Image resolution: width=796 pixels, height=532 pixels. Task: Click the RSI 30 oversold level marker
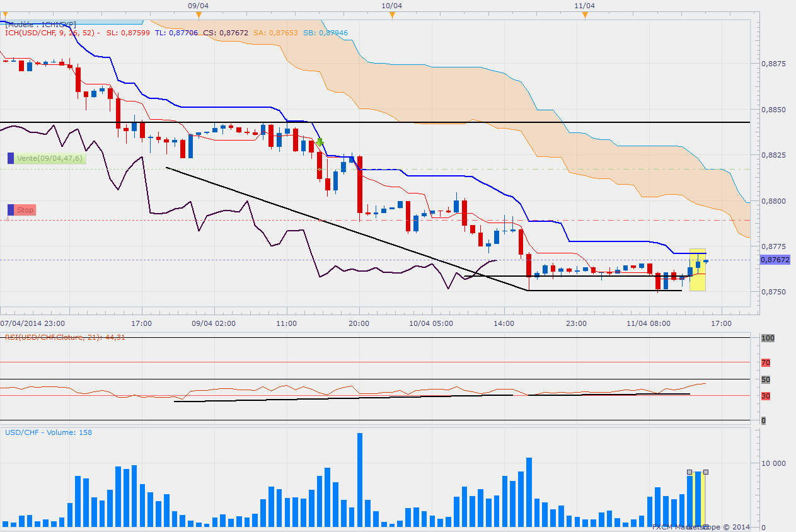[x=765, y=396]
